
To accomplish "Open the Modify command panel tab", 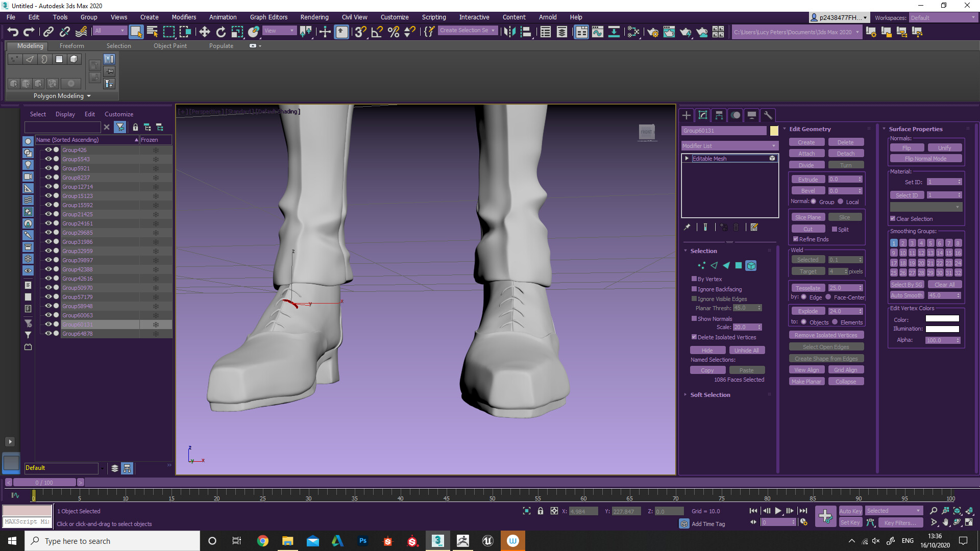I will [x=703, y=115].
